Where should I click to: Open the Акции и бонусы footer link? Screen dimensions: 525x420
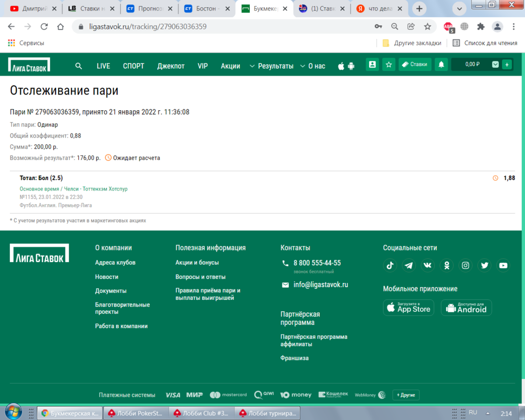[197, 262]
